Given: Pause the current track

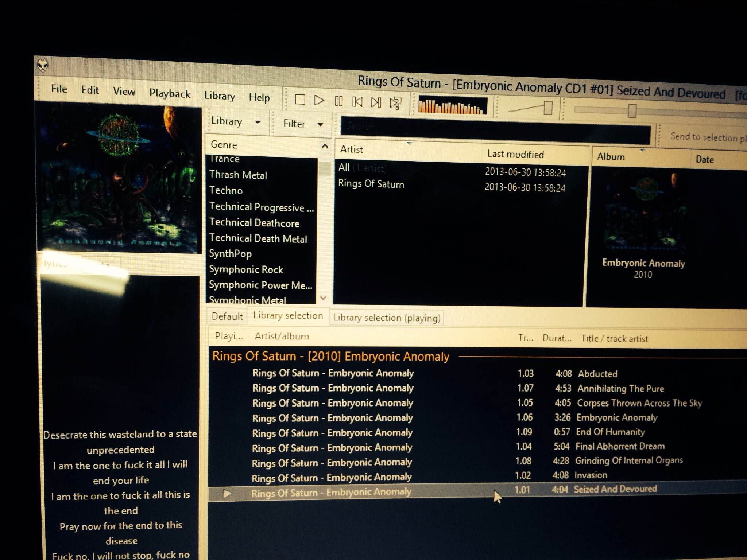Looking at the screenshot, I should click(338, 101).
